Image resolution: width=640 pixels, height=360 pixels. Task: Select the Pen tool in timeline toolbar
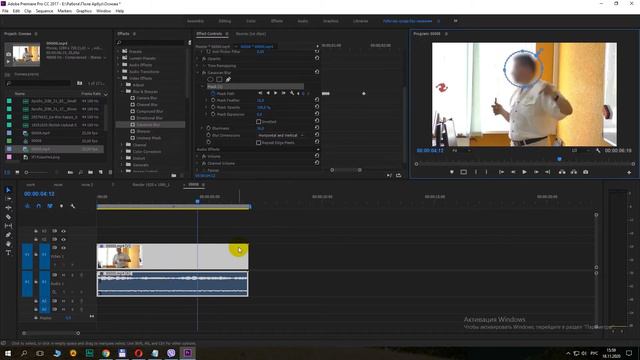pos(8,235)
